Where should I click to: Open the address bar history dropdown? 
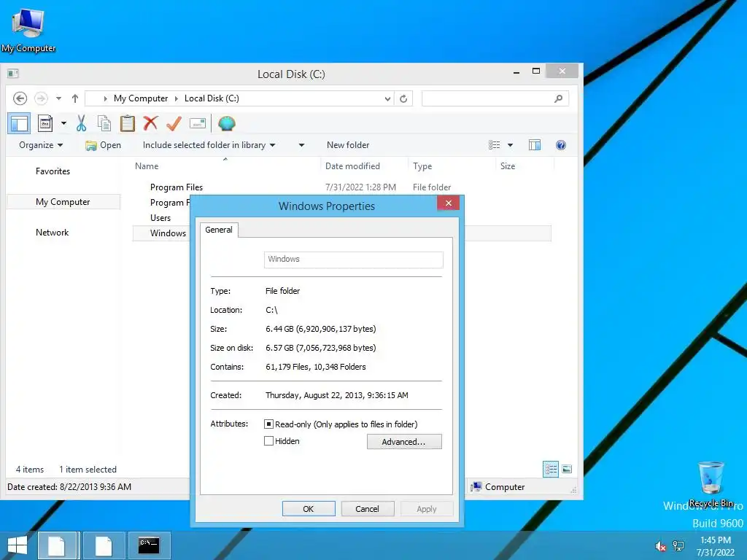click(x=387, y=98)
